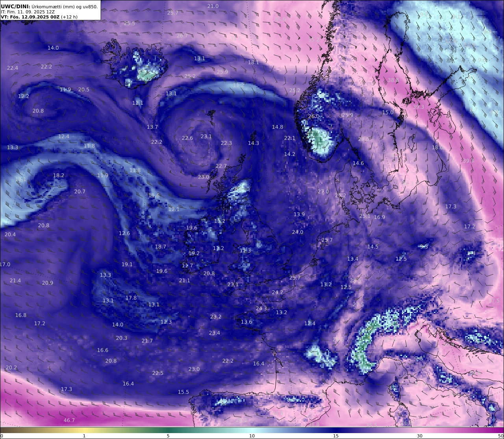The image size is (504, 439).
Task: Click the 24.2 map value
Action: click(x=278, y=292)
